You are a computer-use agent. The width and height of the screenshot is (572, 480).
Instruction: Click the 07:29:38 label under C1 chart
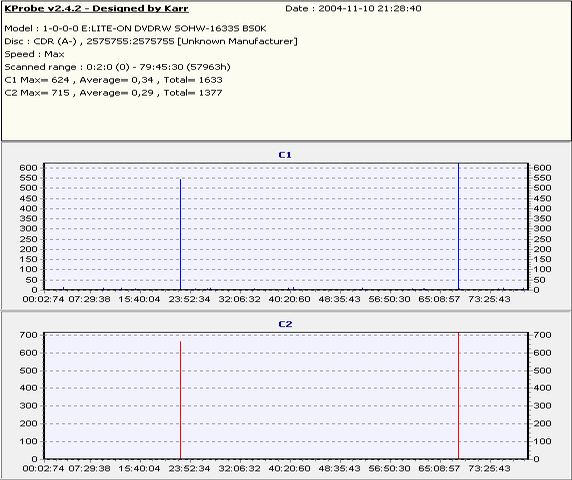[x=89, y=299]
